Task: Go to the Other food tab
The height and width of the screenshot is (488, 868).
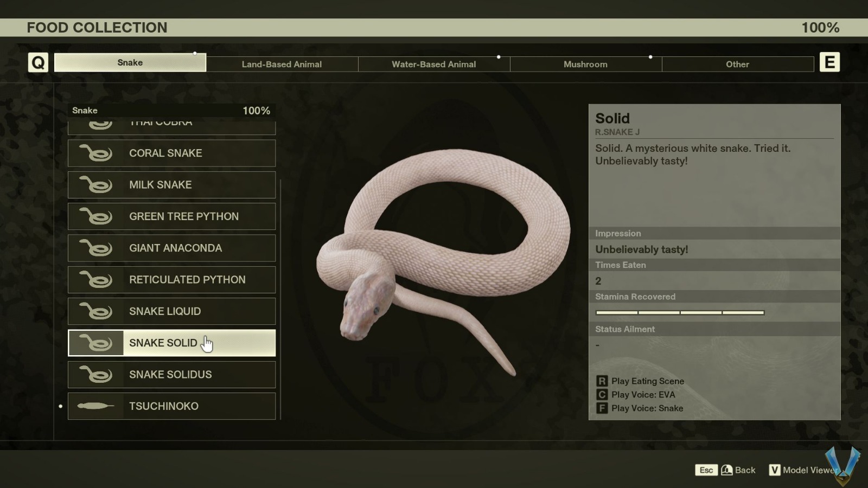Action: coord(737,65)
